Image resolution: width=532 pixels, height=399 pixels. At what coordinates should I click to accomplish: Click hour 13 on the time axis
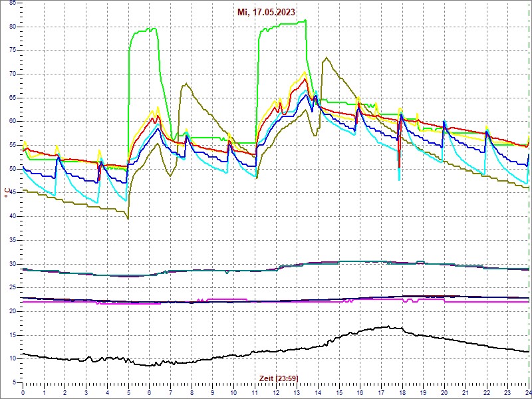pyautogui.click(x=297, y=392)
